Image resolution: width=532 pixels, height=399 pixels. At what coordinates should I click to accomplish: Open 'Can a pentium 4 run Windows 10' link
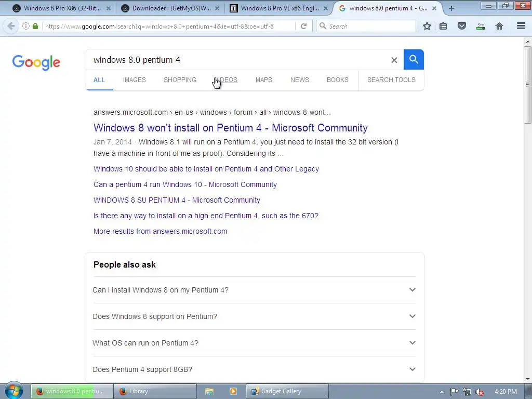pyautogui.click(x=185, y=184)
